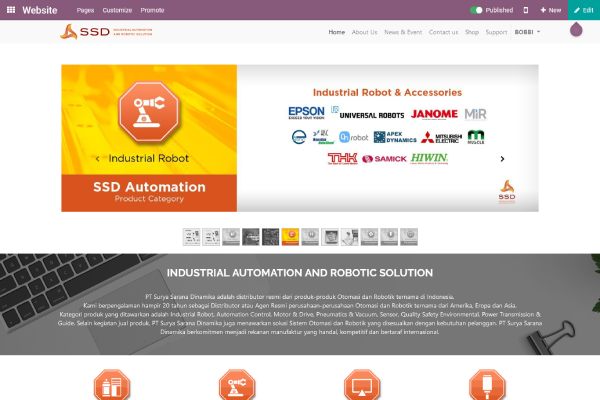The image size is (600, 400).
Task: Click the purple droplet theme icon
Action: pyautogui.click(x=577, y=30)
